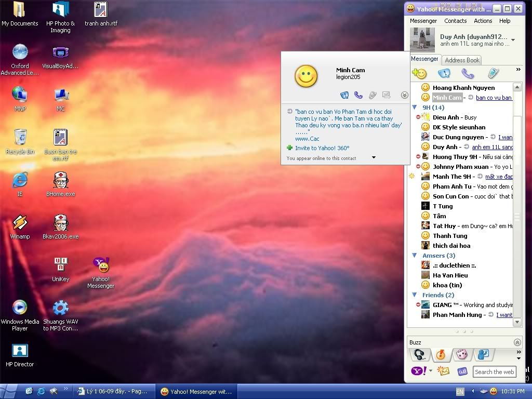The image size is (532, 399).
Task: Collapse the Amsers (3) contact group
Action: click(x=415, y=256)
